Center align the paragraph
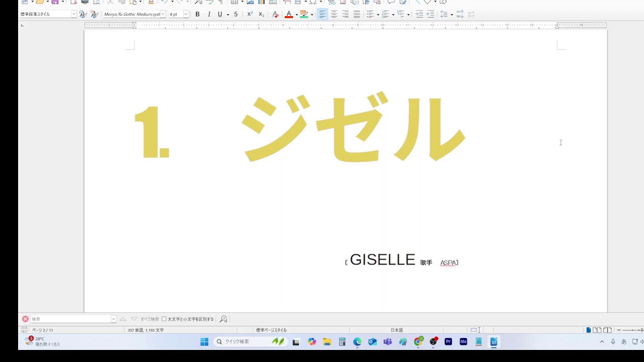This screenshot has height=362, width=644. 334,14
